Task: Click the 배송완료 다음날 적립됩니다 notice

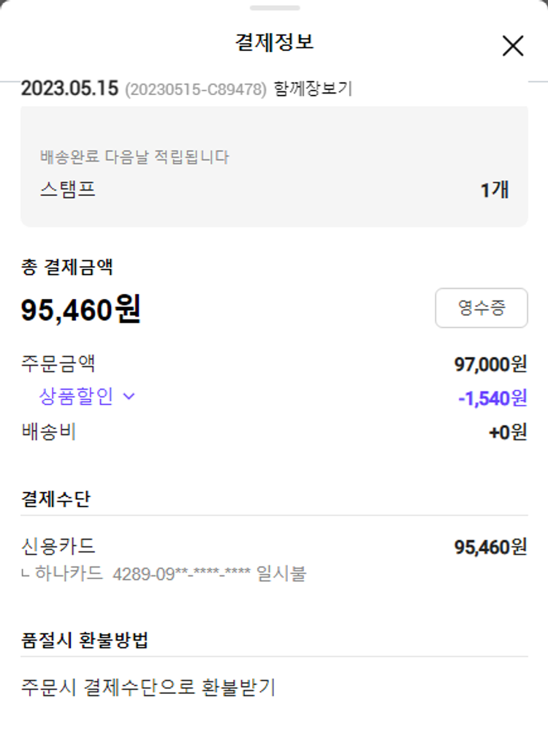Action: (134, 157)
